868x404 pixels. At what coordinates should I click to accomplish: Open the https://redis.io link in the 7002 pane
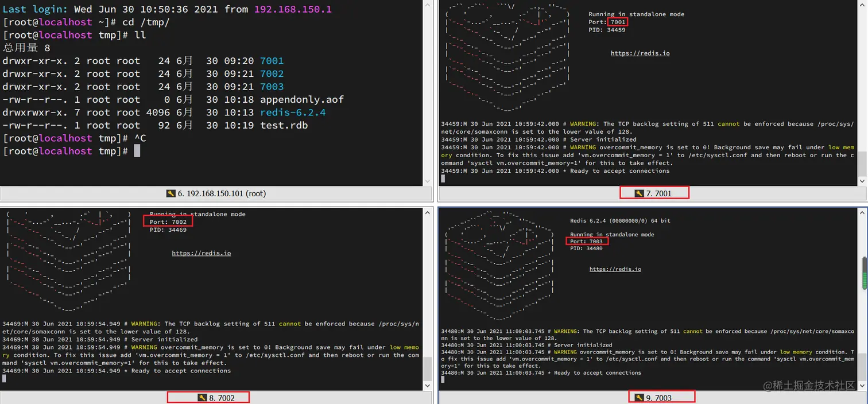(x=201, y=253)
